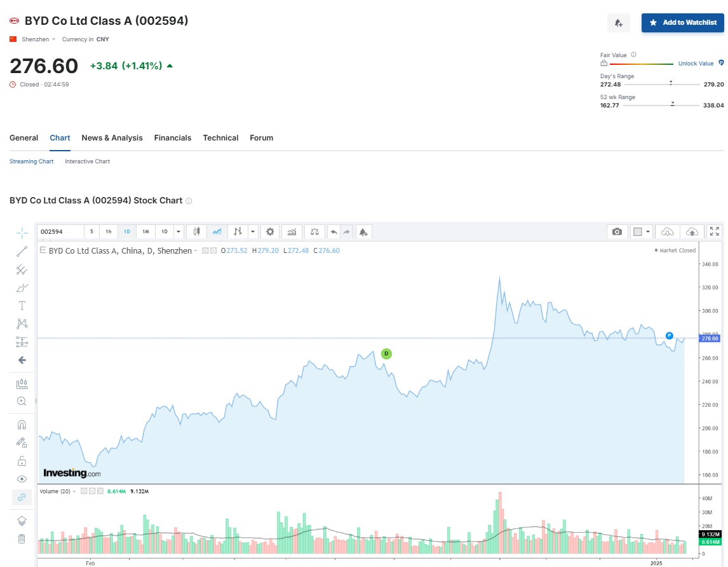Expand the Volume (20) indicator dropdown
The height and width of the screenshot is (567, 728).
coord(74,491)
